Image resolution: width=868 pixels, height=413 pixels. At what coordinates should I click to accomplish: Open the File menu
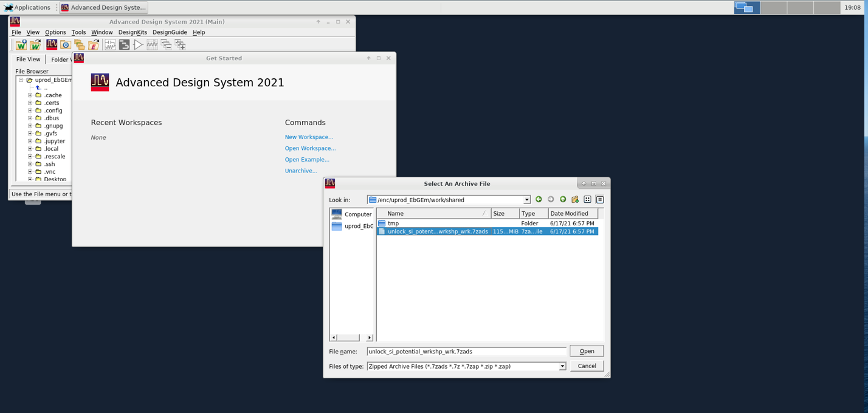click(x=16, y=32)
